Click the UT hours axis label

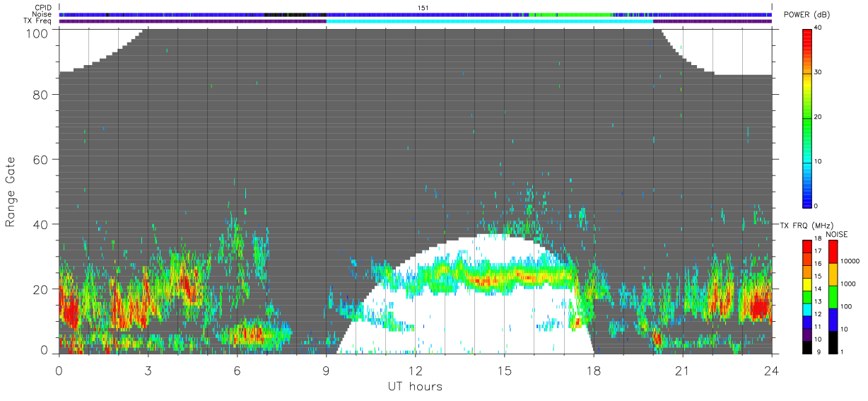(414, 386)
